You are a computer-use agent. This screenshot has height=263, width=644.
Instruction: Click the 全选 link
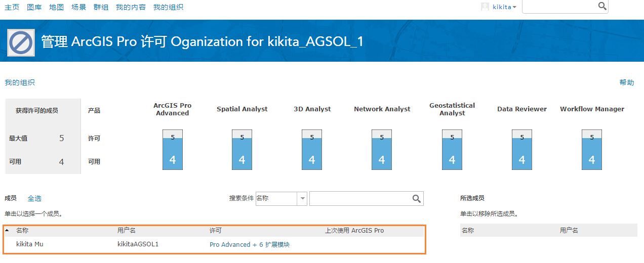click(34, 198)
